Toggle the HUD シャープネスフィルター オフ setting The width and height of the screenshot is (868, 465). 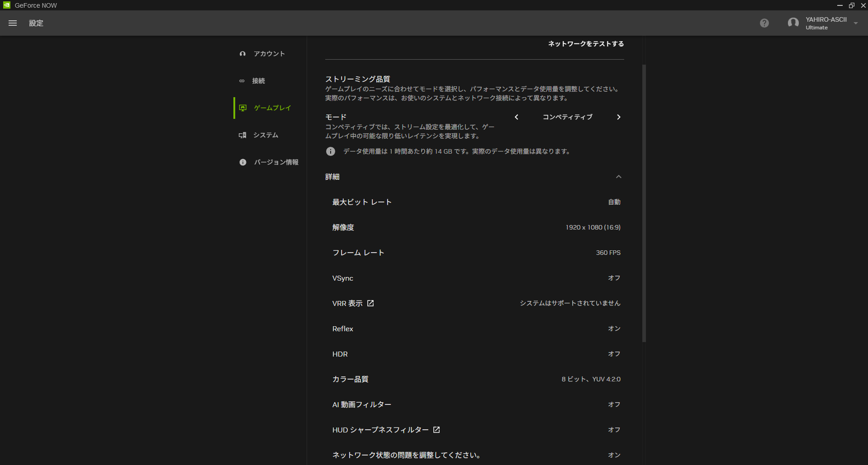click(x=614, y=430)
